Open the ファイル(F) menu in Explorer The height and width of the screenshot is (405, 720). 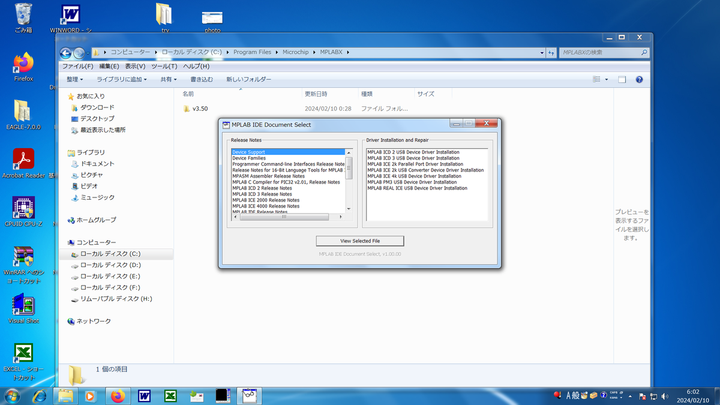click(77, 66)
